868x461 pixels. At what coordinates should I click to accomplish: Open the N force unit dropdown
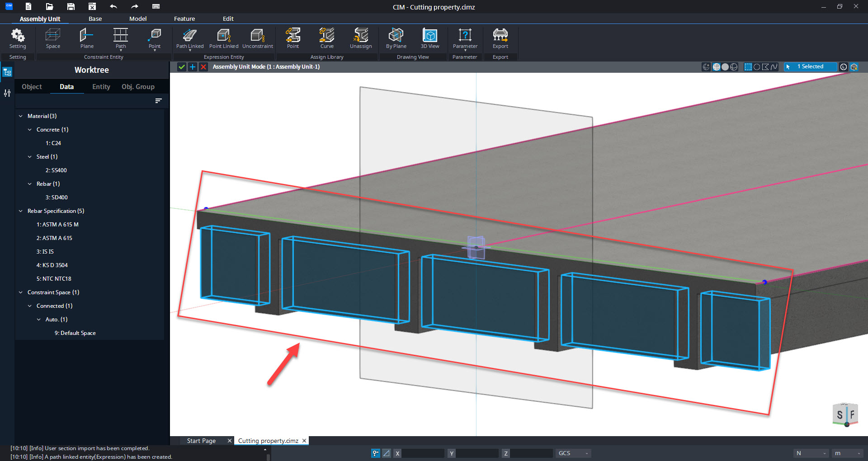pyautogui.click(x=811, y=453)
